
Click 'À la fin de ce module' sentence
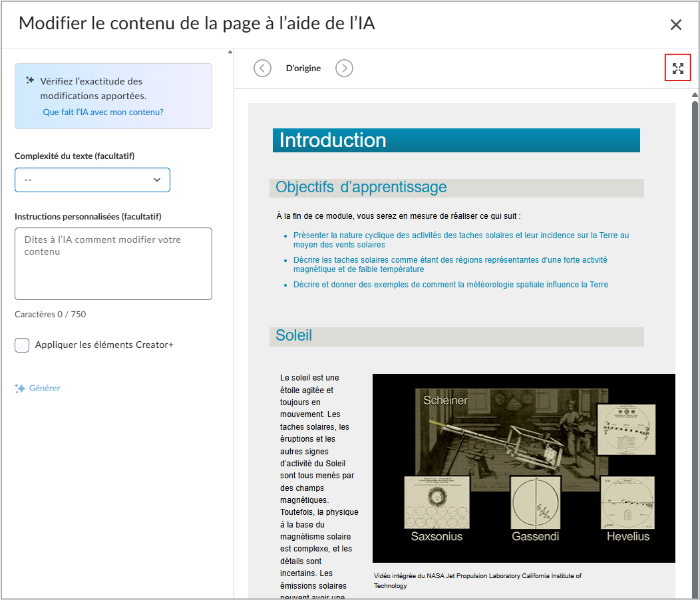[x=398, y=216]
